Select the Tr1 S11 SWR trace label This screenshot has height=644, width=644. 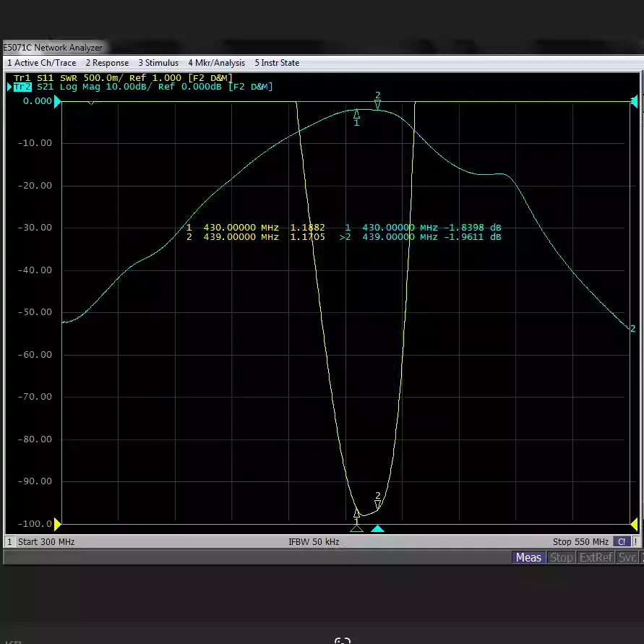123,78
